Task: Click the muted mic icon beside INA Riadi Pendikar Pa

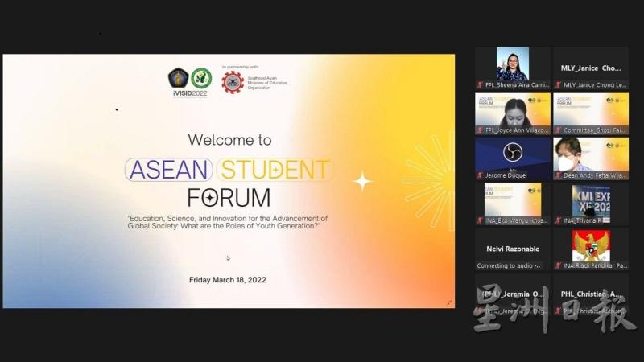Action: [558, 265]
